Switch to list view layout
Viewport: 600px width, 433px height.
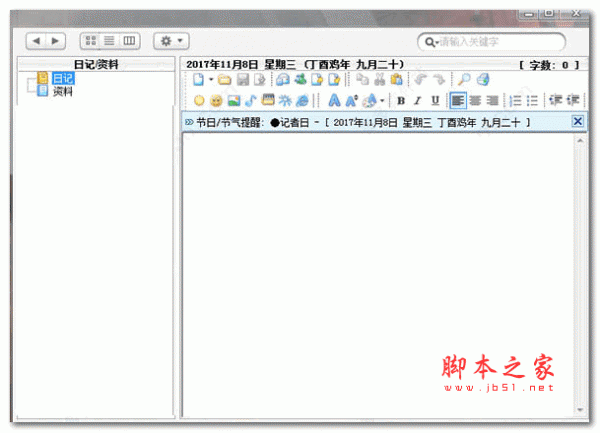[x=109, y=41]
